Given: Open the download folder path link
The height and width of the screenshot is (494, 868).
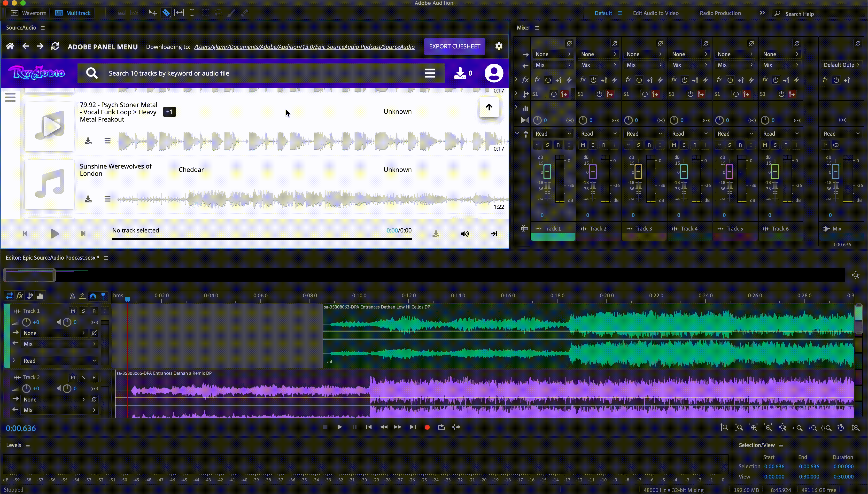Looking at the screenshot, I should pyautogui.click(x=304, y=47).
